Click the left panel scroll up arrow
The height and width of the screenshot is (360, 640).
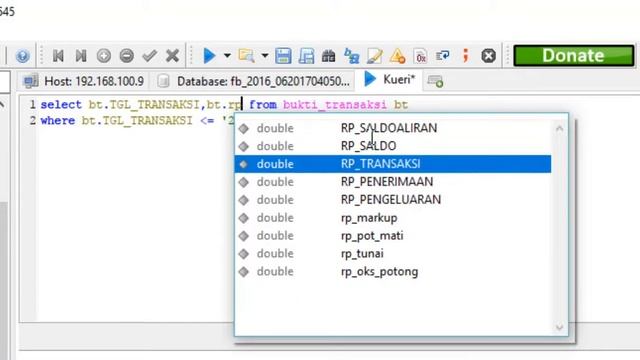click(x=2, y=105)
